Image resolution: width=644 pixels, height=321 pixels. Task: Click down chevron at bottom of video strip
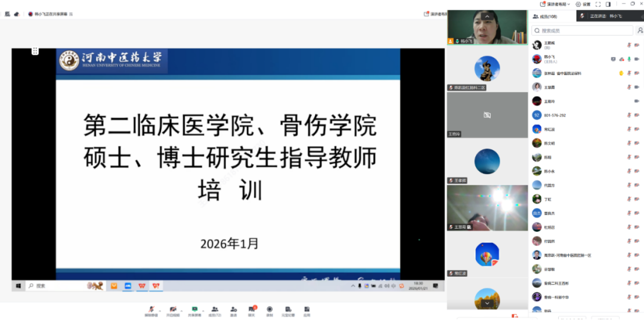(x=487, y=303)
